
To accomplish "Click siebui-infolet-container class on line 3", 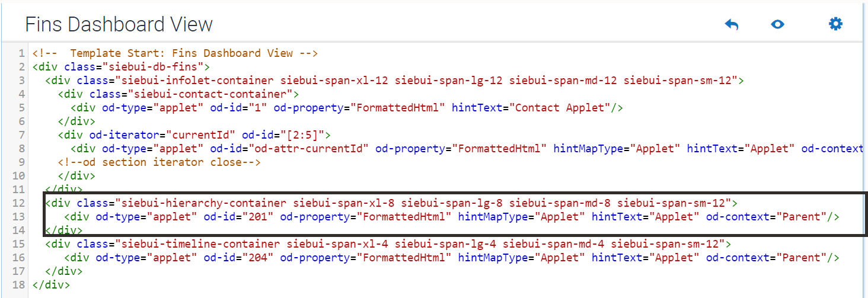I will point(197,80).
